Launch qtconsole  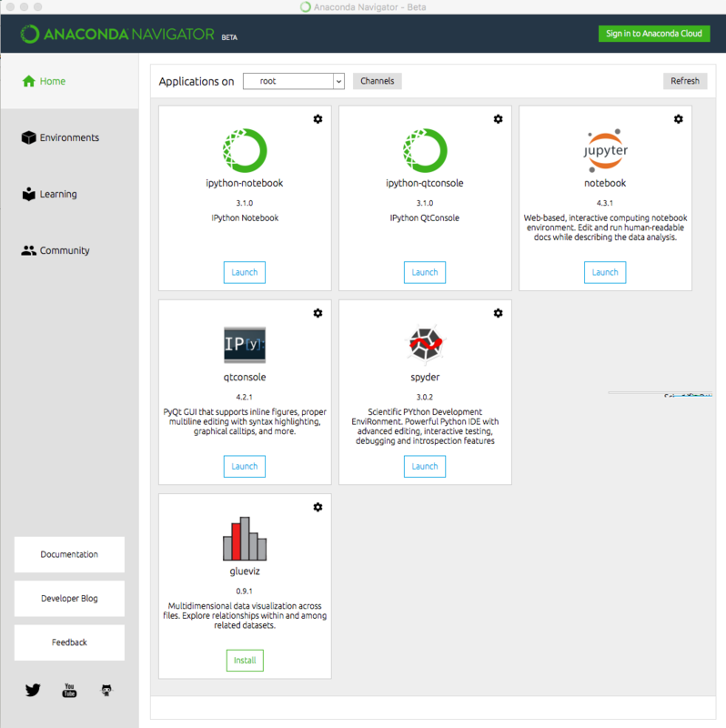pos(245,467)
